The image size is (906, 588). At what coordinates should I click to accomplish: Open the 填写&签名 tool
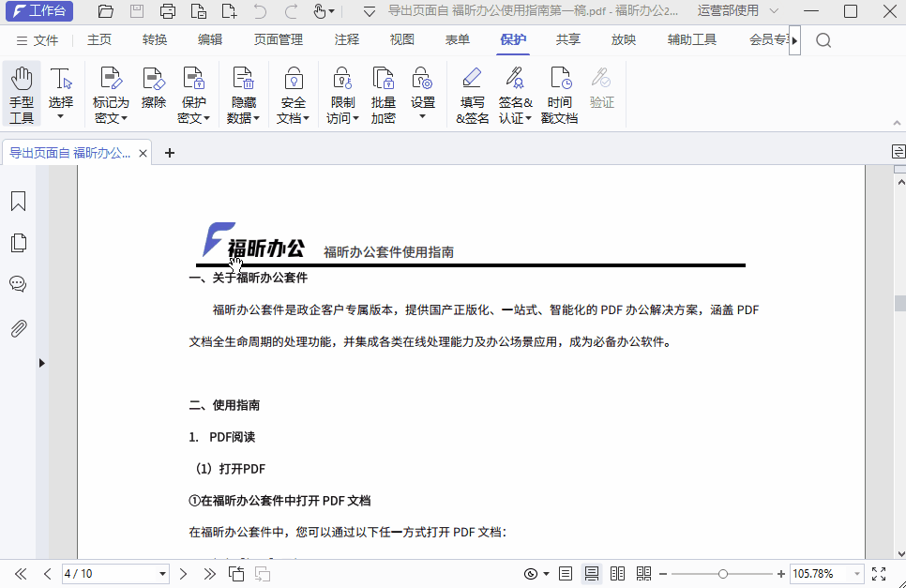click(471, 92)
